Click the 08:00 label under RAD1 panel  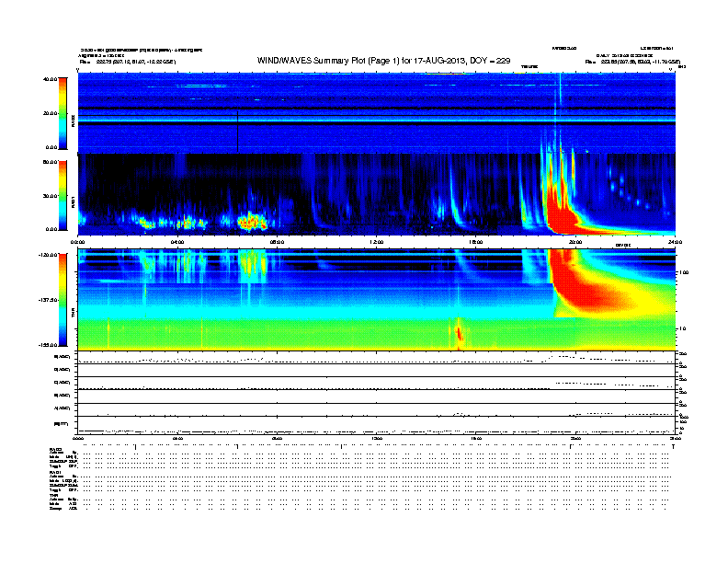(x=277, y=242)
